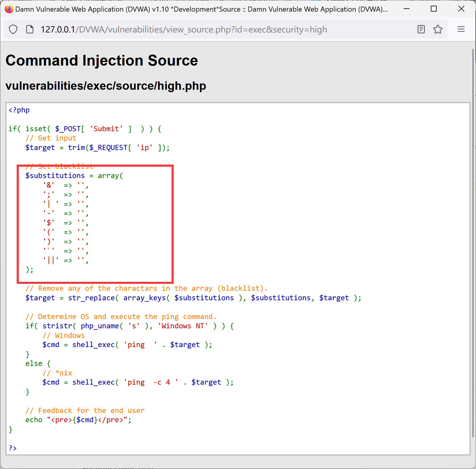The height and width of the screenshot is (469, 476).
Task: Open the Firefox hamburger menu
Action: (x=461, y=29)
